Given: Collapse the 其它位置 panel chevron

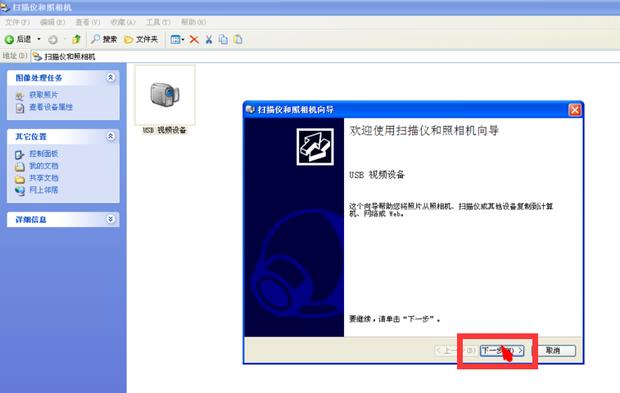Looking at the screenshot, I should [111, 136].
